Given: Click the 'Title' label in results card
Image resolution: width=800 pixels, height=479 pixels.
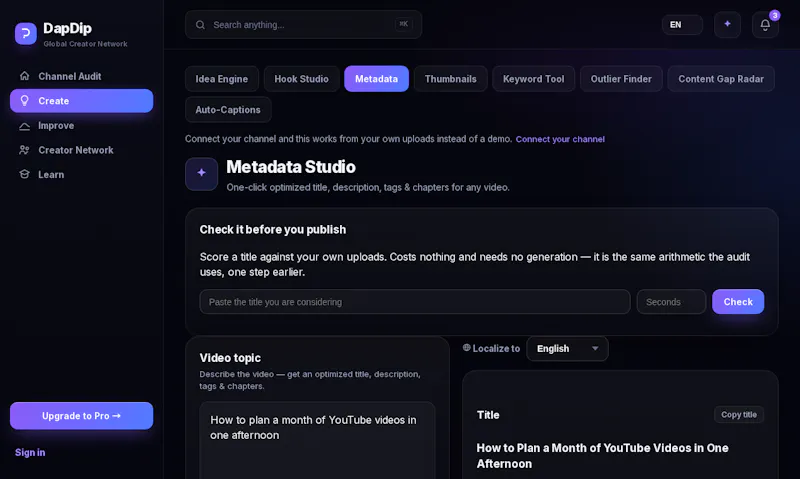Looking at the screenshot, I should click(x=488, y=415).
